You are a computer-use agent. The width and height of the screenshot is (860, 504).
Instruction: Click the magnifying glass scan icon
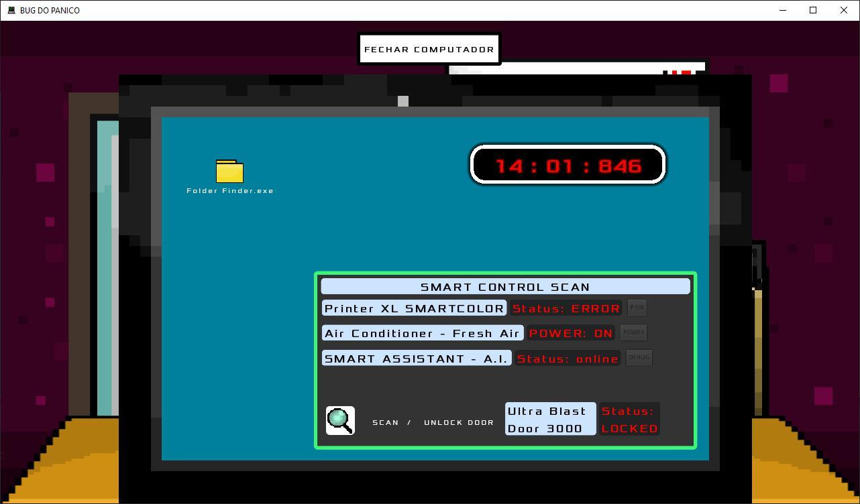click(x=340, y=421)
